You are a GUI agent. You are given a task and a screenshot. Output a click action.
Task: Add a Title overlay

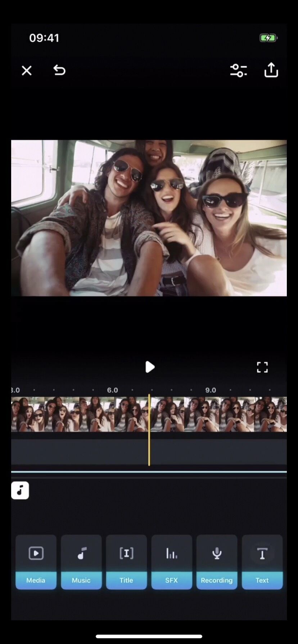[x=126, y=562]
